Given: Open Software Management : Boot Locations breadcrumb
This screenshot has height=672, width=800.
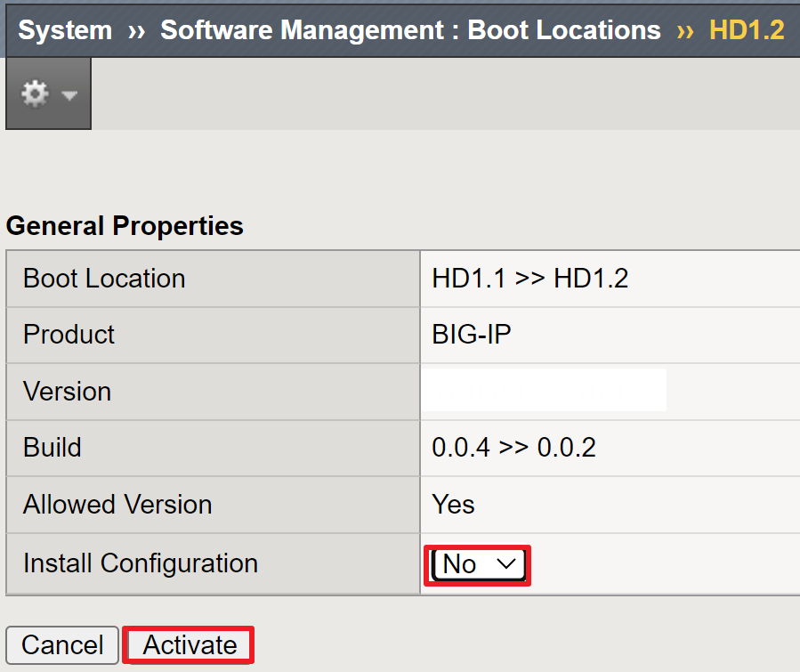Looking at the screenshot, I should point(411,30).
